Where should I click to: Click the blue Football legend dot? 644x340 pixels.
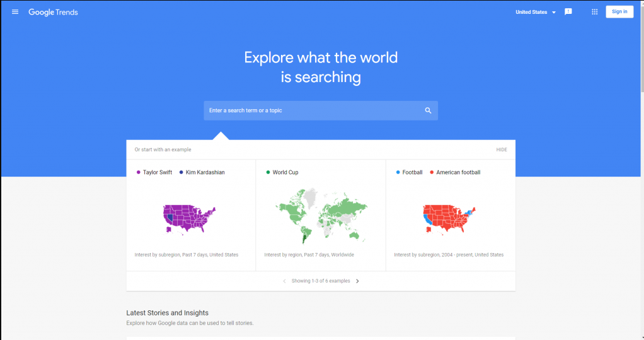pos(398,172)
